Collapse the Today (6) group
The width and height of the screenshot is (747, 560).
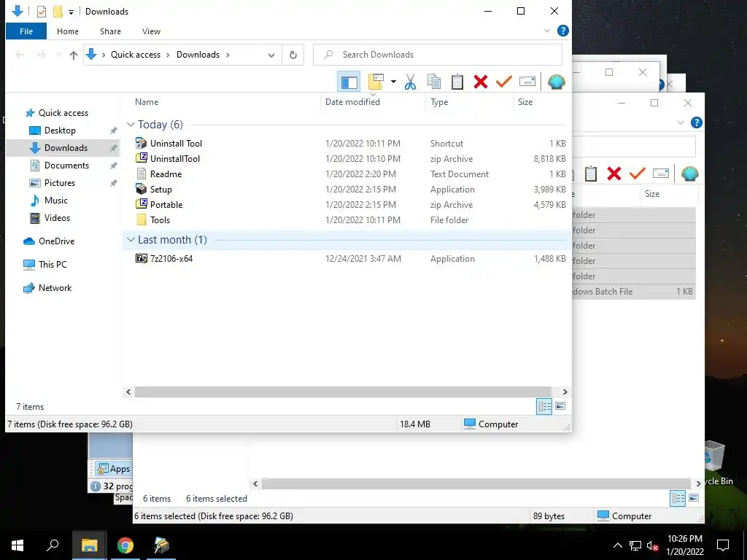pyautogui.click(x=131, y=124)
